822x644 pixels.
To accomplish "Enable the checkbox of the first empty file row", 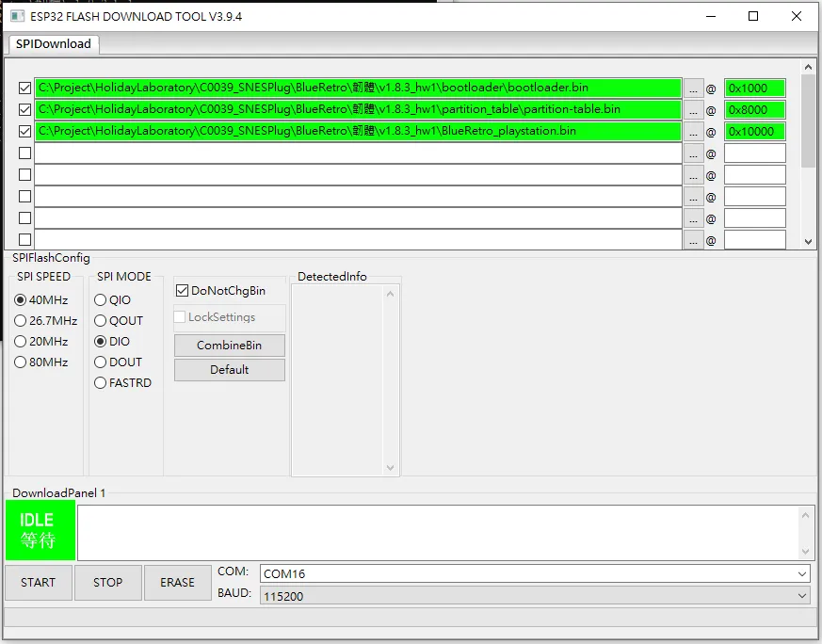I will [24, 153].
